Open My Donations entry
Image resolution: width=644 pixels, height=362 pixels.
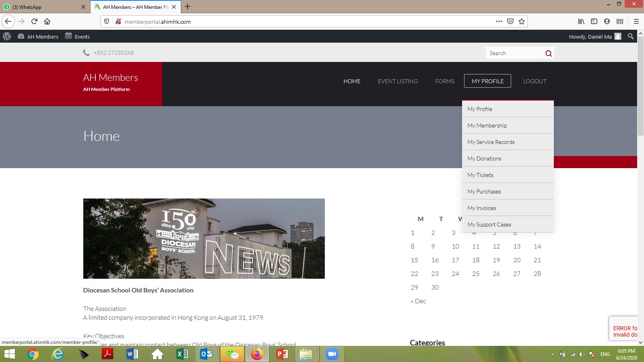click(x=508, y=158)
